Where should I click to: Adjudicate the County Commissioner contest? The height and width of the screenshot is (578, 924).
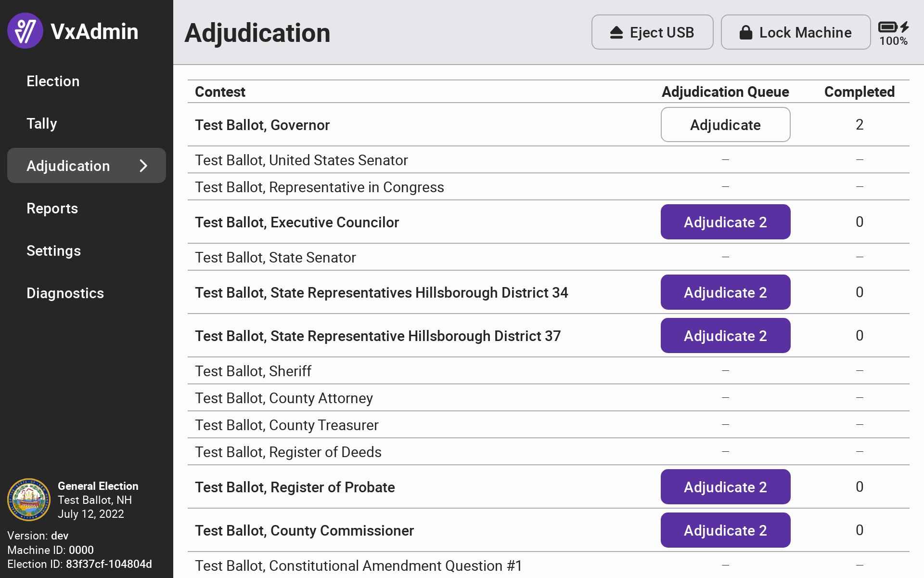point(725,530)
